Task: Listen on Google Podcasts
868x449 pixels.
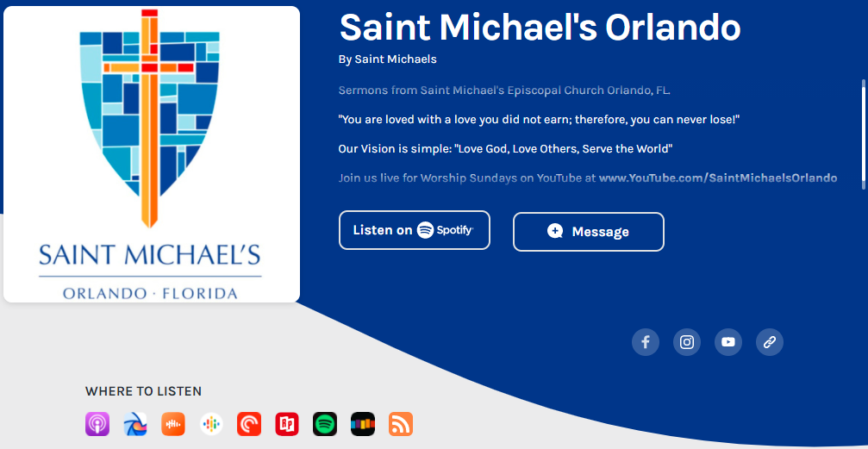Action: tap(211, 424)
